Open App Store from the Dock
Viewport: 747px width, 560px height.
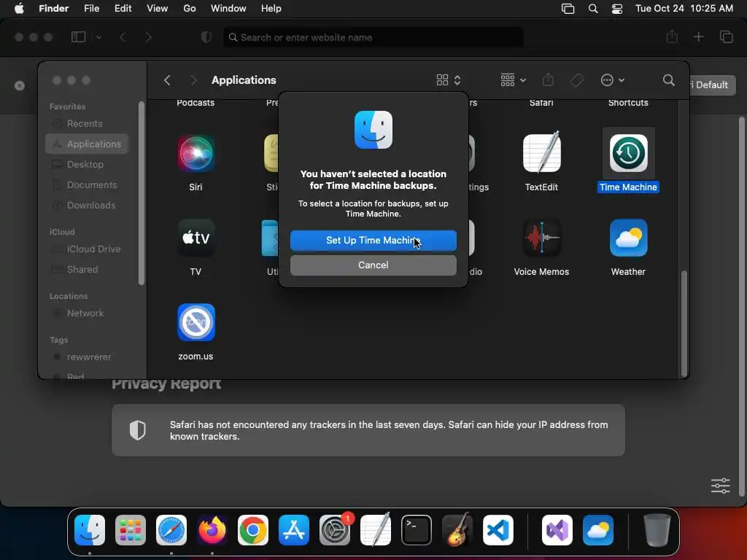294,530
